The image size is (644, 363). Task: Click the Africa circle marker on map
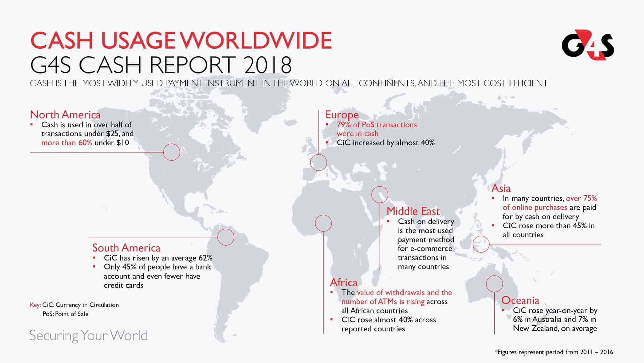pyautogui.click(x=323, y=223)
